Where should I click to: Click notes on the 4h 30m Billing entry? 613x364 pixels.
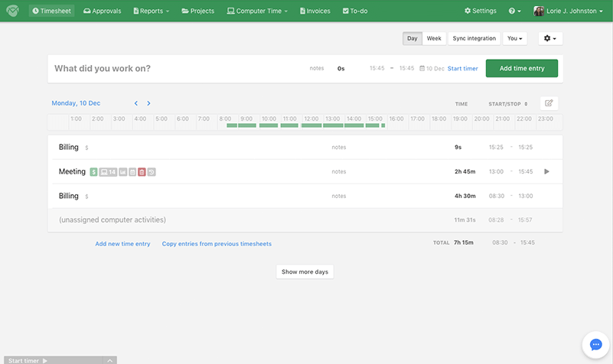click(338, 196)
